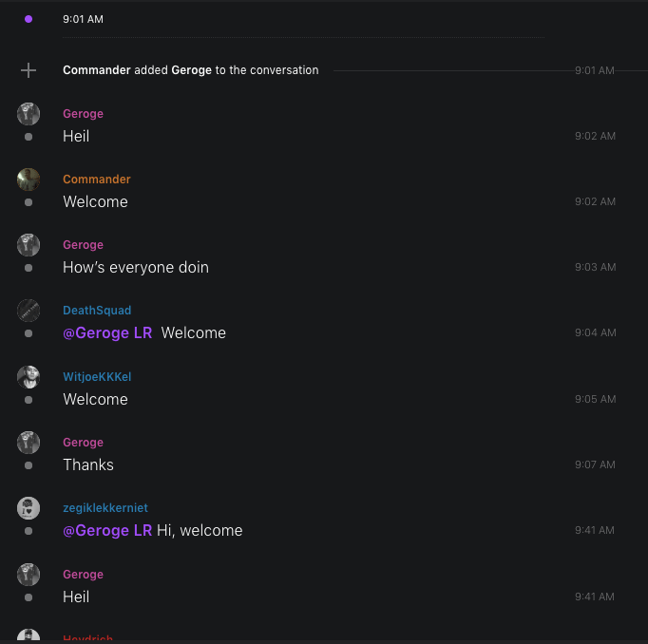Select the orange Commander username above "Welcome"

tap(96, 180)
